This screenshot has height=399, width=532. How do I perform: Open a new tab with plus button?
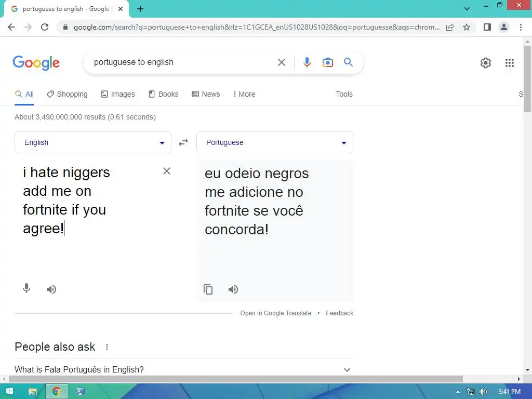pyautogui.click(x=140, y=9)
